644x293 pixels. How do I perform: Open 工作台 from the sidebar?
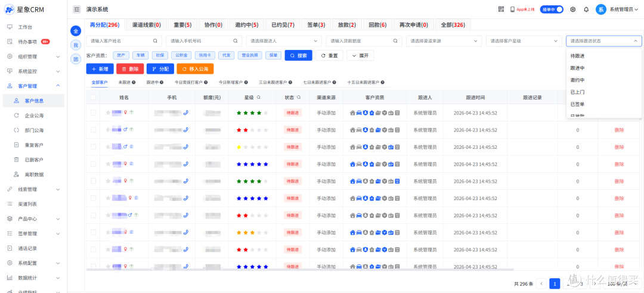pyautogui.click(x=25, y=27)
